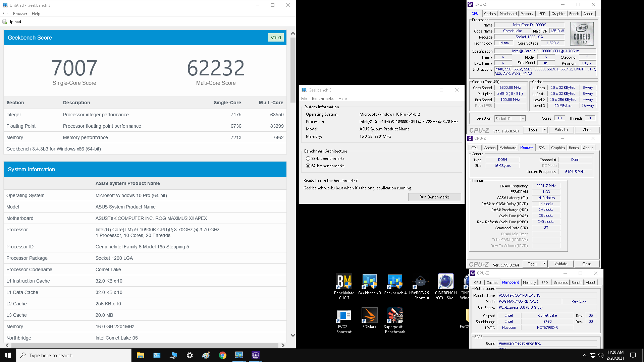Open Mainboard tab in Memory CPU-Z window
Screen dimensions: 644x362
507,148
